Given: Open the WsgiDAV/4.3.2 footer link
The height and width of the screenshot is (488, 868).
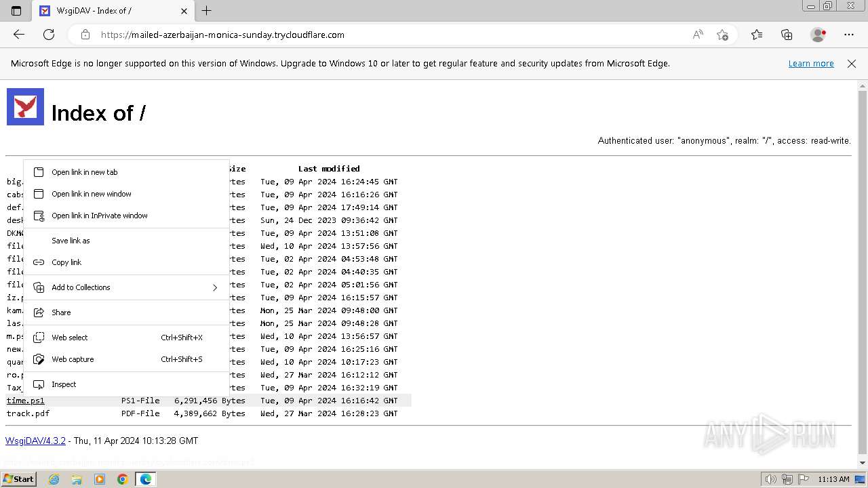Looking at the screenshot, I should (35, 441).
